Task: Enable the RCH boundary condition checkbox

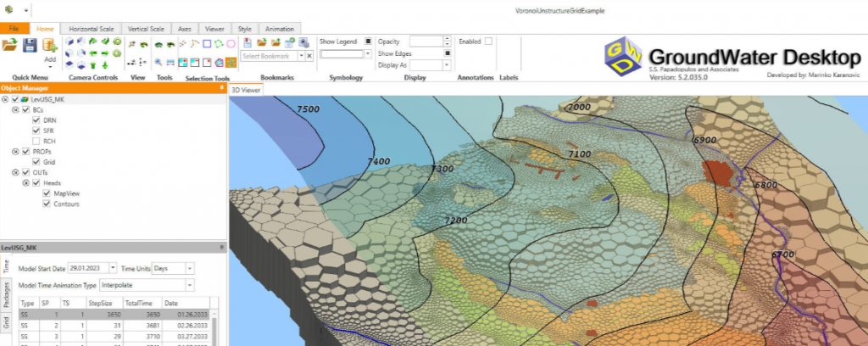Action: 36,141
